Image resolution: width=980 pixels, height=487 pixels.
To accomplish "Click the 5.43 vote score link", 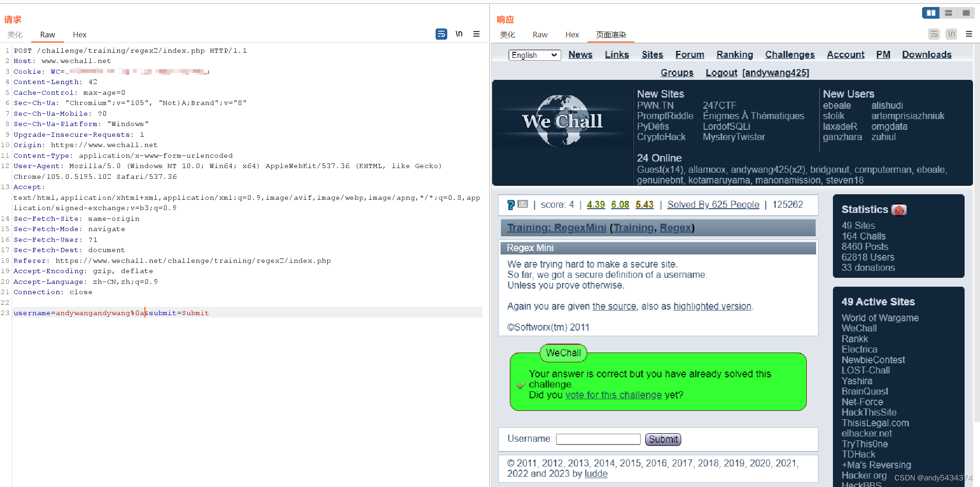I will [644, 205].
